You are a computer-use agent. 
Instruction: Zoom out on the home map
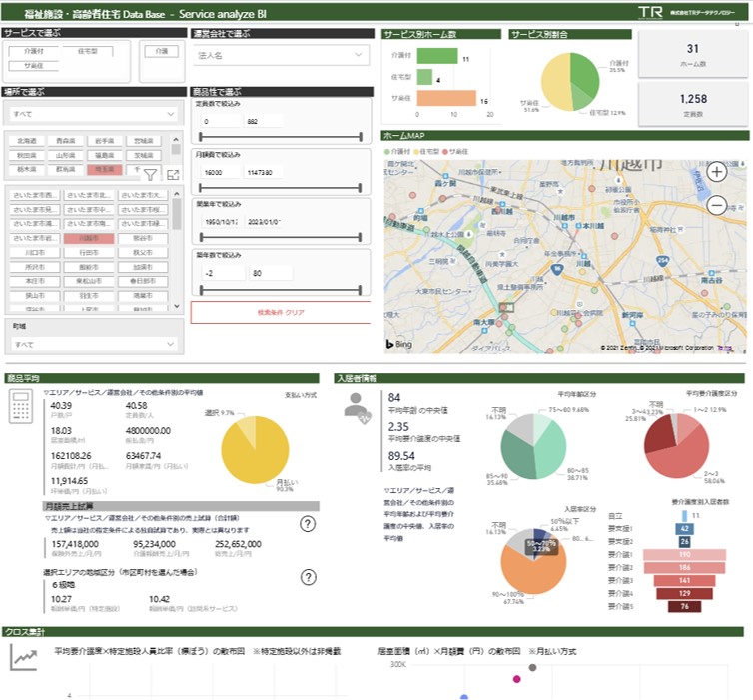click(716, 206)
